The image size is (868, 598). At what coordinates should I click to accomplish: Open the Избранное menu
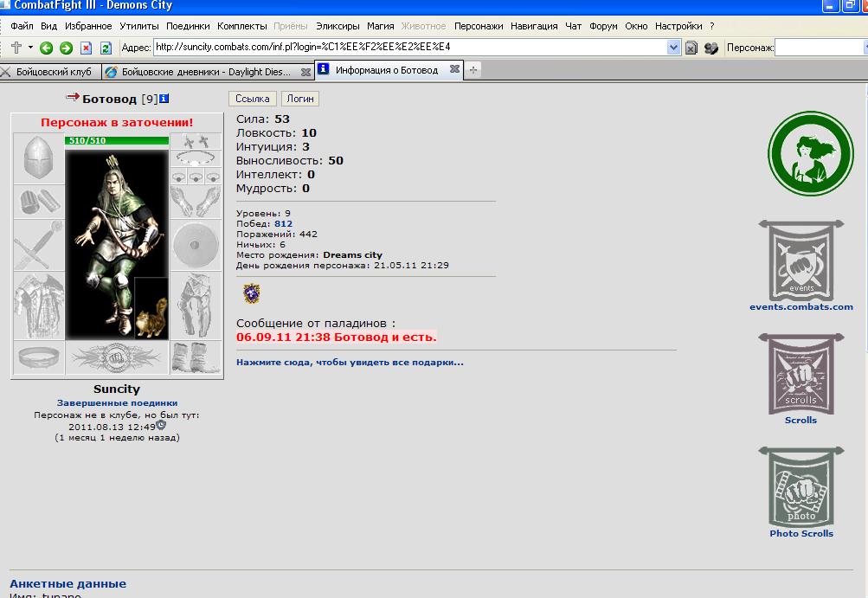[x=88, y=26]
